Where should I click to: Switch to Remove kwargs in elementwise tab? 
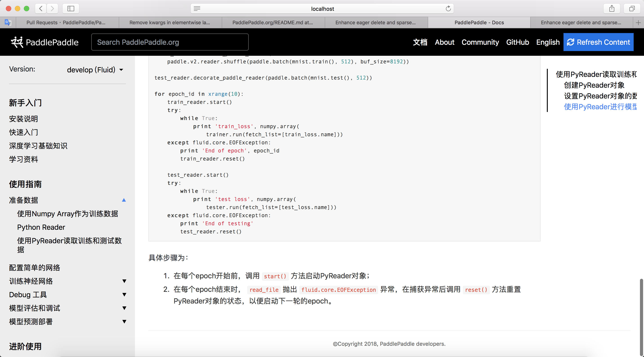[170, 22]
